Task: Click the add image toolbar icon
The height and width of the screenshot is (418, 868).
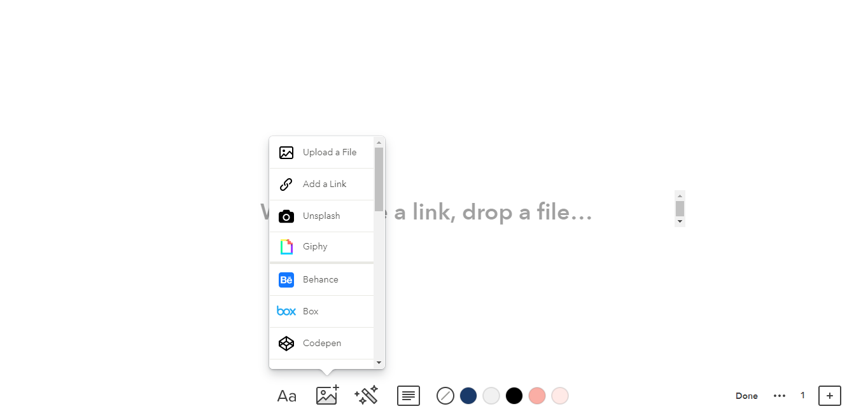Action: pos(328,395)
